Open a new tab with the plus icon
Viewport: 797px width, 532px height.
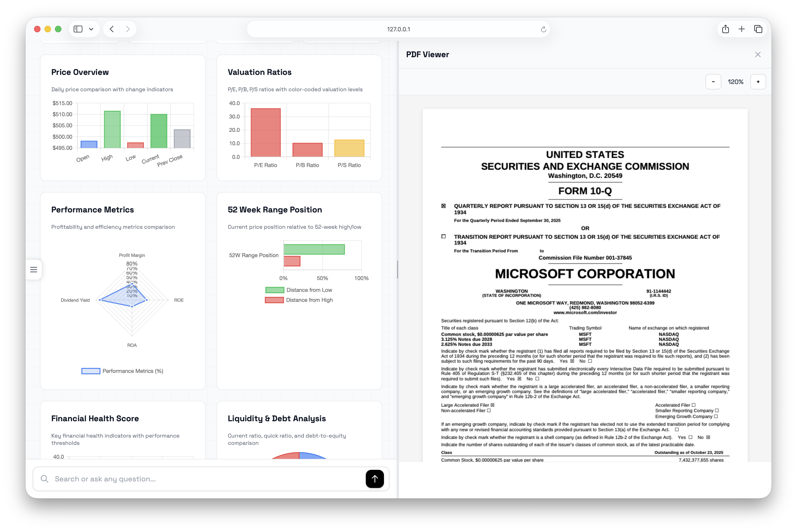click(742, 29)
